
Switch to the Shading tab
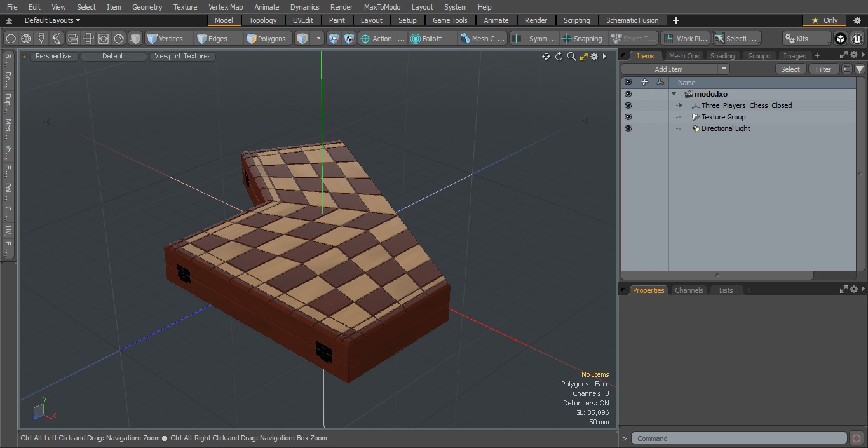722,56
